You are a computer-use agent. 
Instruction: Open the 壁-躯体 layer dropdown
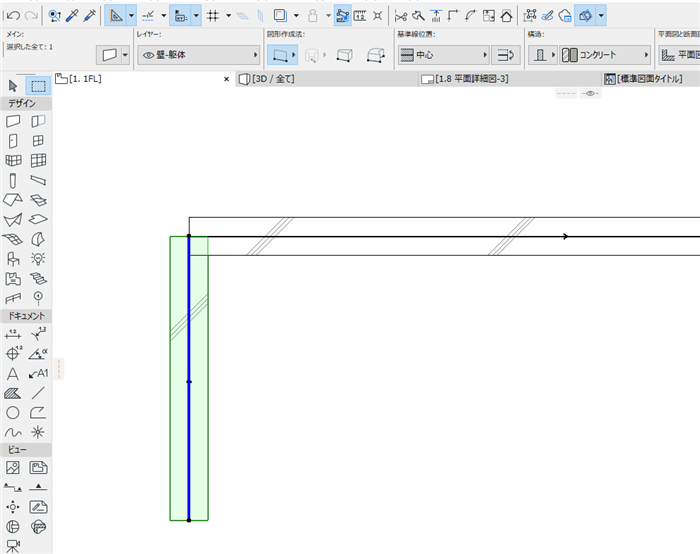tap(199, 55)
